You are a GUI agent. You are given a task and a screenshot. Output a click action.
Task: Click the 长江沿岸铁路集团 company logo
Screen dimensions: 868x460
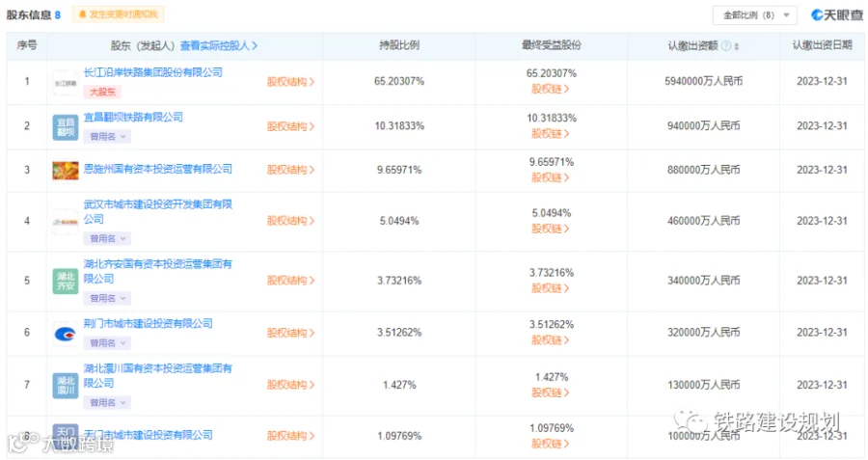(66, 83)
